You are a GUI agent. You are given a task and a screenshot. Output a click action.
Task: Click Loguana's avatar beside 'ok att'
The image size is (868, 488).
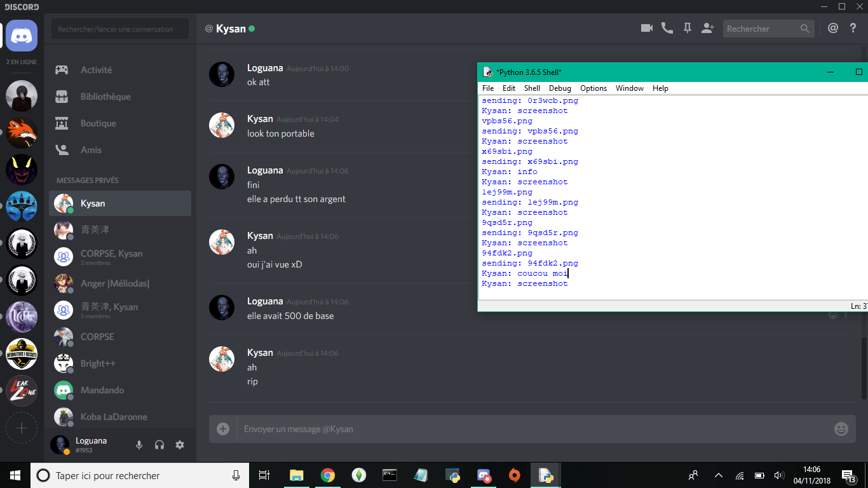tap(222, 75)
